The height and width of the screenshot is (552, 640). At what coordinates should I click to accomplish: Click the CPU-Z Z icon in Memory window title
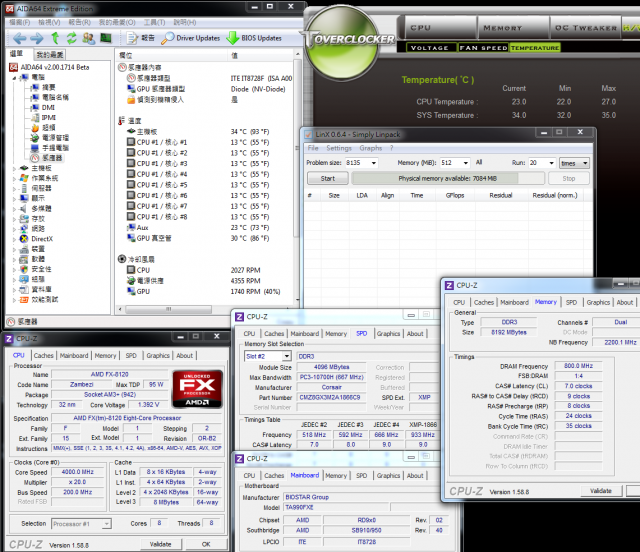tap(449, 285)
